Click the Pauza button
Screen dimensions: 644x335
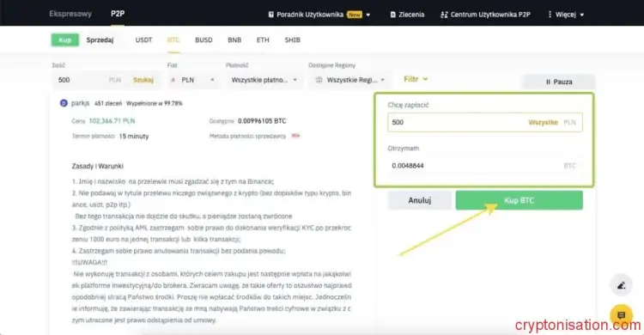[x=559, y=82]
